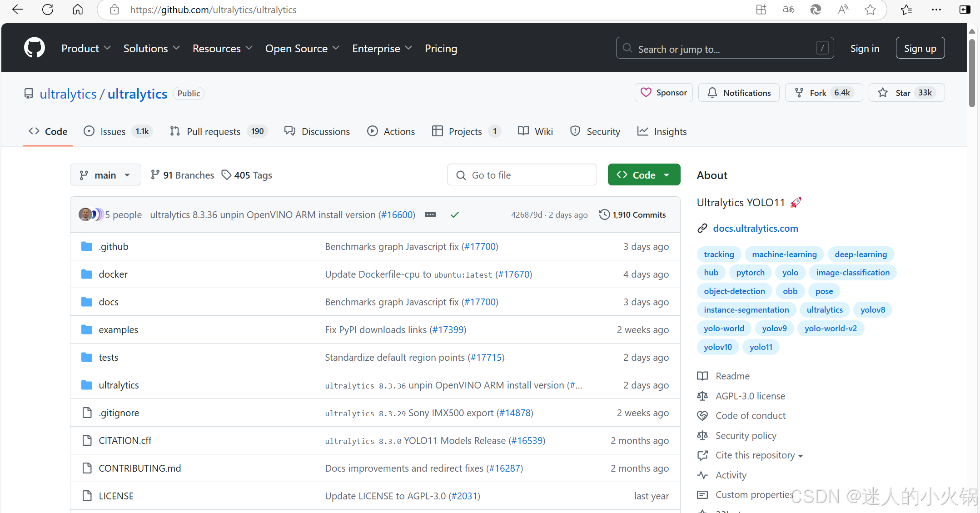This screenshot has height=513, width=980.
Task: Open the Product menu in header
Action: click(x=86, y=48)
